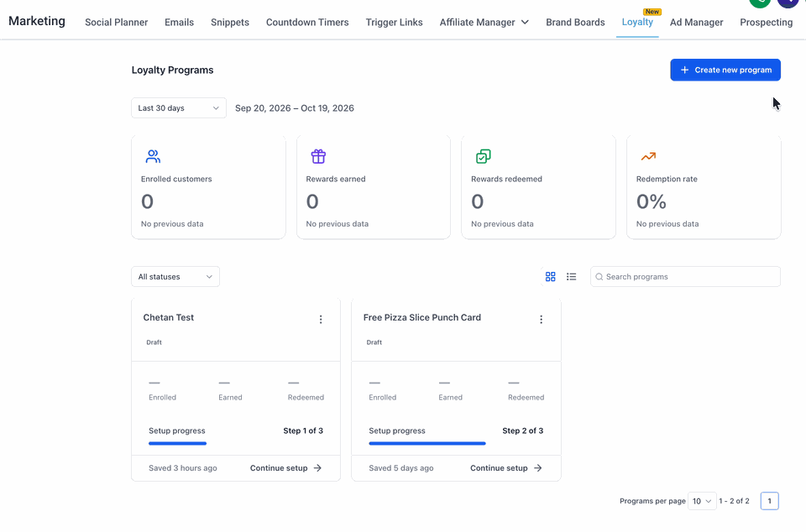
Task: Click the Enrolled customers stat card
Action: tap(208, 187)
